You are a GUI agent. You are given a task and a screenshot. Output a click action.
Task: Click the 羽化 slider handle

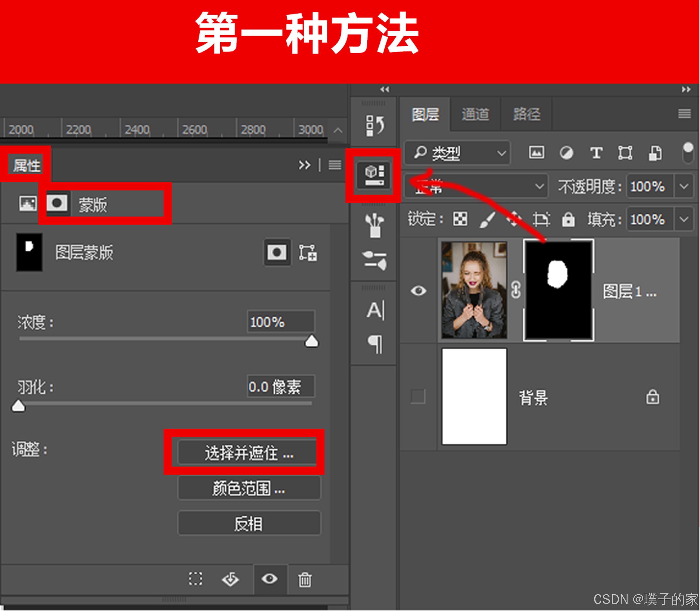(18, 406)
